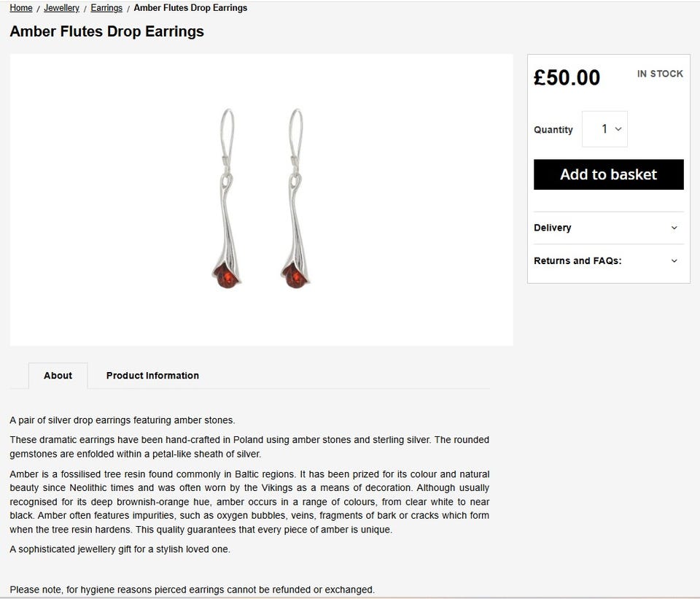Click the Amber Flutes Drop Earrings page heading
The image size is (700, 599).
click(x=106, y=31)
